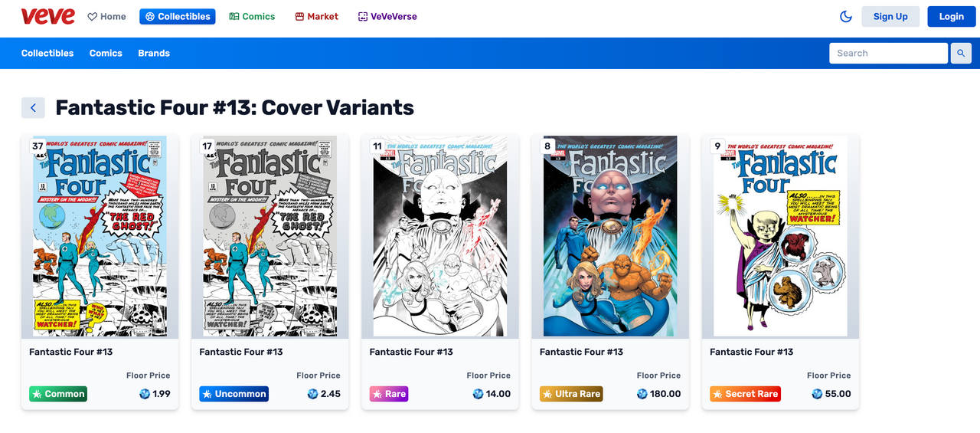Click the search magnifier button
This screenshot has width=980, height=433.
tap(961, 53)
